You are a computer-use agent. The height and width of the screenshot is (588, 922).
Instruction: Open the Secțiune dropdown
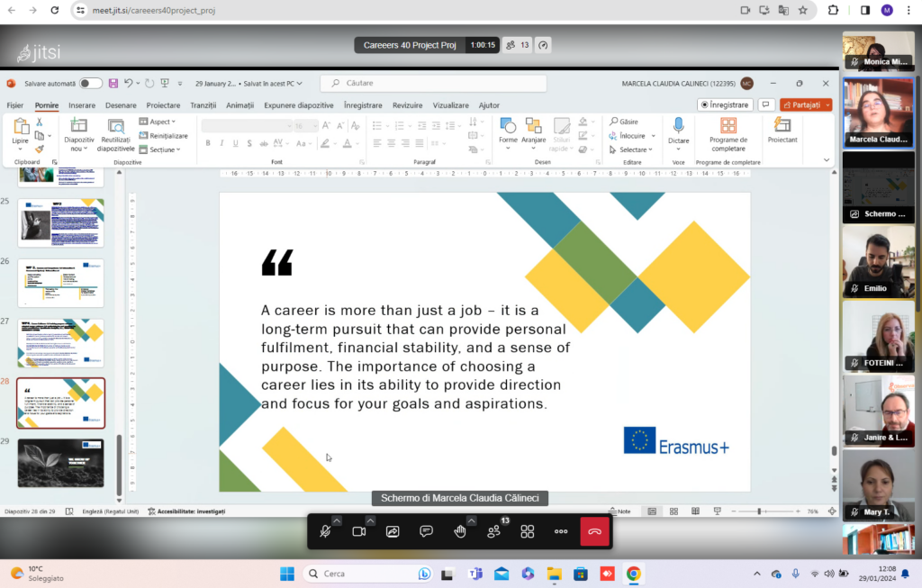(x=160, y=150)
